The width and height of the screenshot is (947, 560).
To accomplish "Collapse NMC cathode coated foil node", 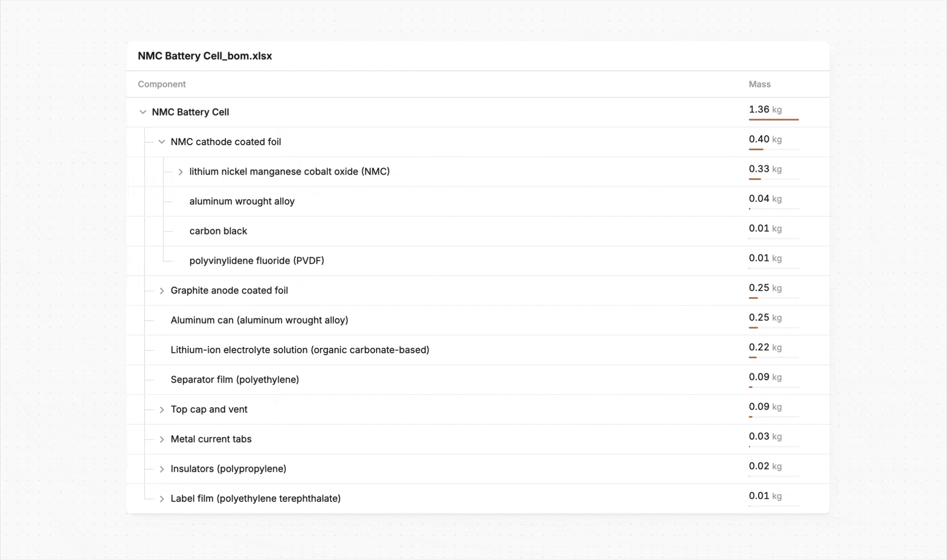I will (162, 142).
